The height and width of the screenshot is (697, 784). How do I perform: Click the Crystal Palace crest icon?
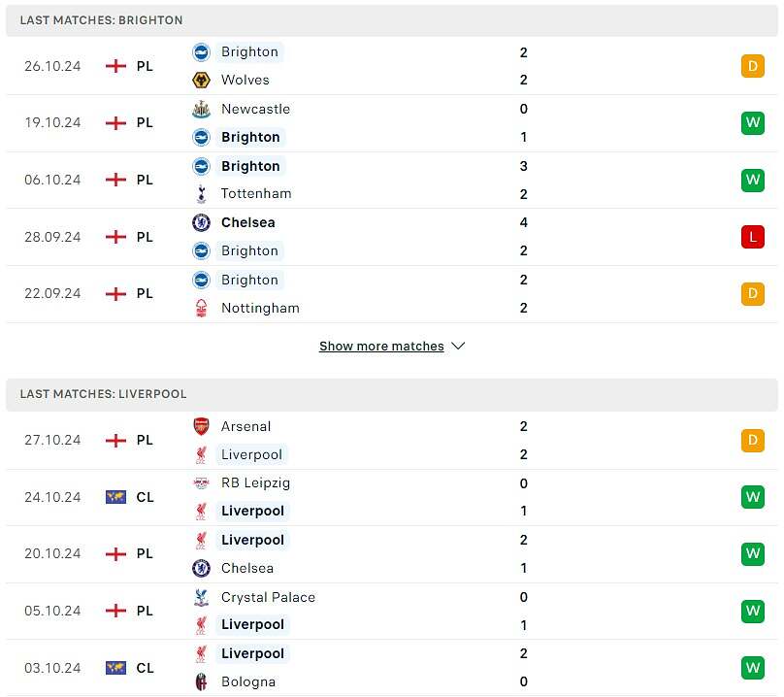pos(201,597)
